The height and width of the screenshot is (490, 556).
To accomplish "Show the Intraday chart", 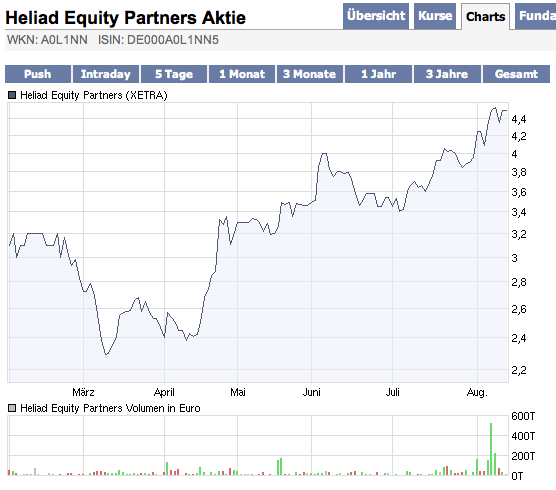I will (106, 74).
